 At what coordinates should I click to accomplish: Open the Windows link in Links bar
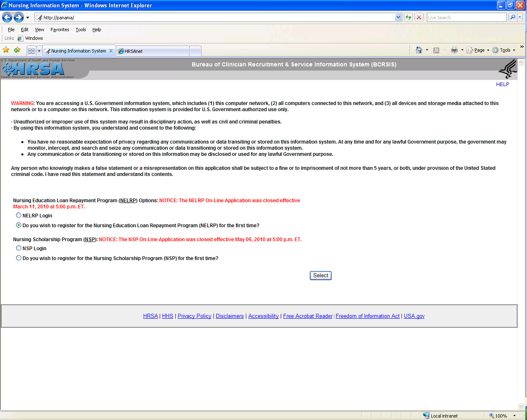[x=30, y=38]
